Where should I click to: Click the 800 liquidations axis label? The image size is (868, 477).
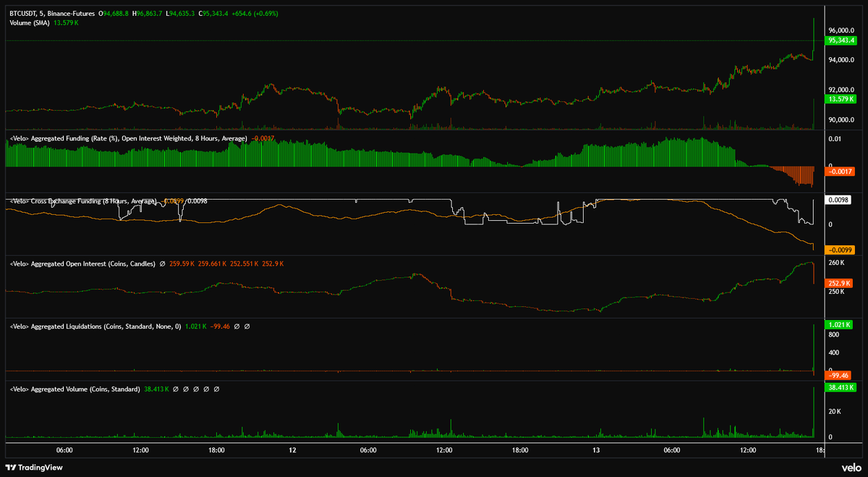[834, 336]
